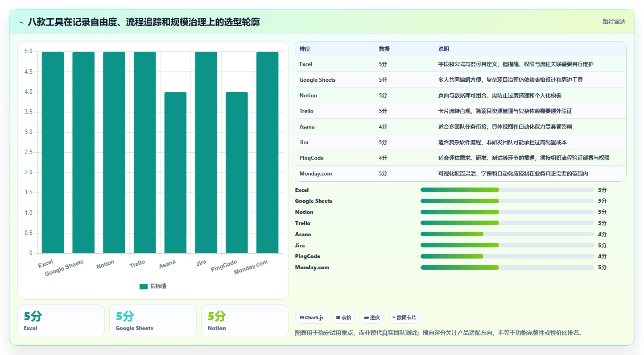The image size is (644, 355).
Task: Click the Trello bar in chart
Action: tap(145, 152)
